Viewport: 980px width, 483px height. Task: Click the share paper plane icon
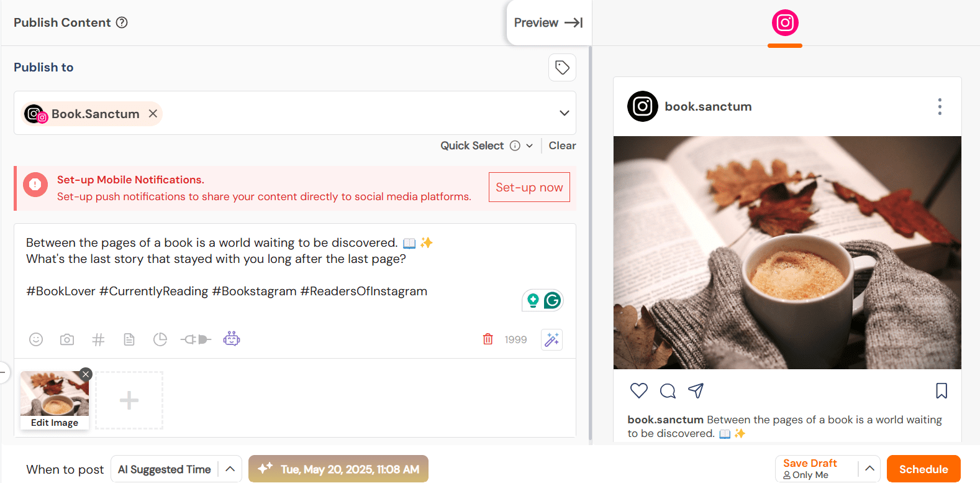[696, 390]
